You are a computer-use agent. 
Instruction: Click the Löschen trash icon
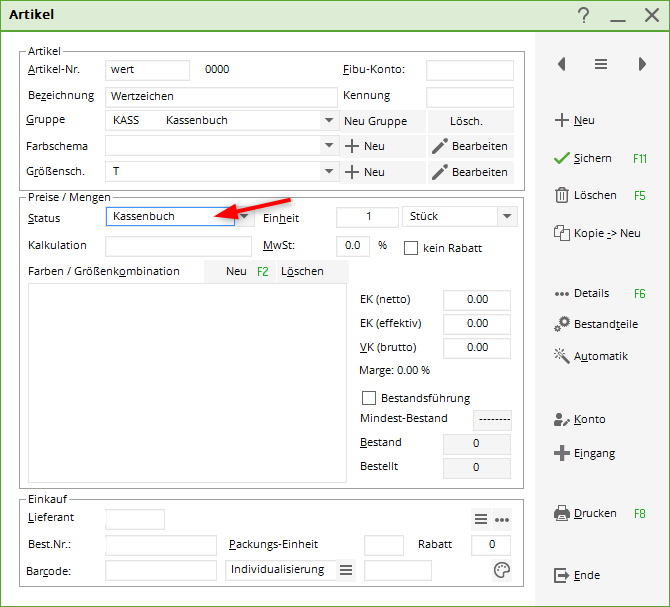[562, 195]
